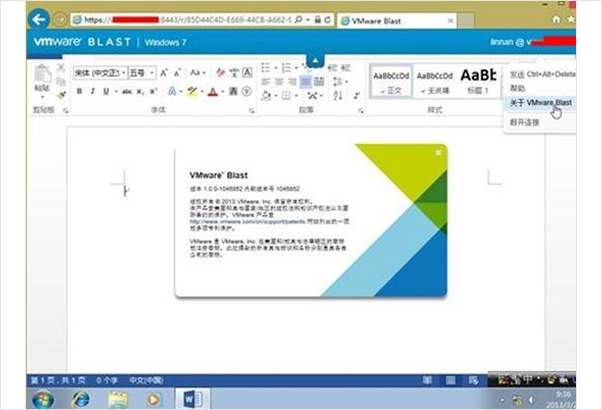Screen dimensions: 602x410
Task: Choose 断开连接 in the Blast menu
Action: coord(524,122)
